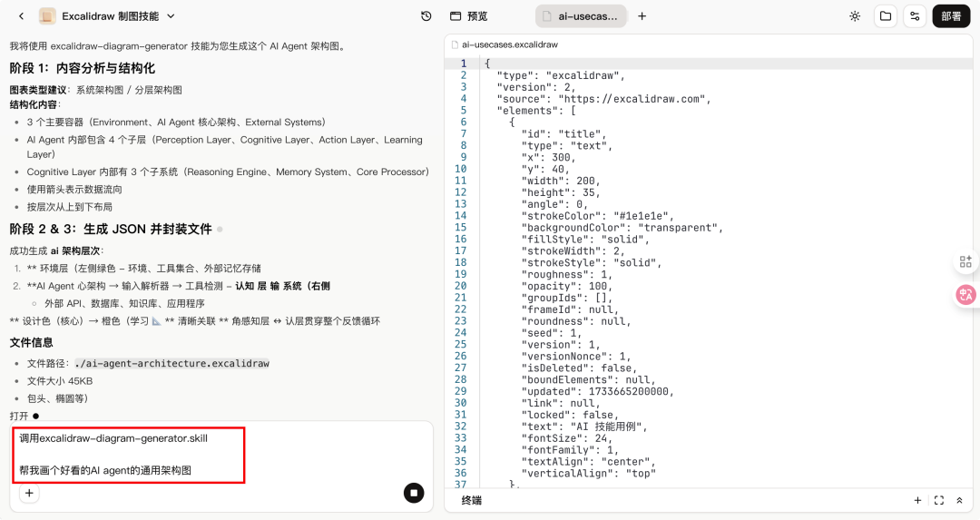980x520 pixels.
Task: Click the back arrow in top-left
Action: 21,16
